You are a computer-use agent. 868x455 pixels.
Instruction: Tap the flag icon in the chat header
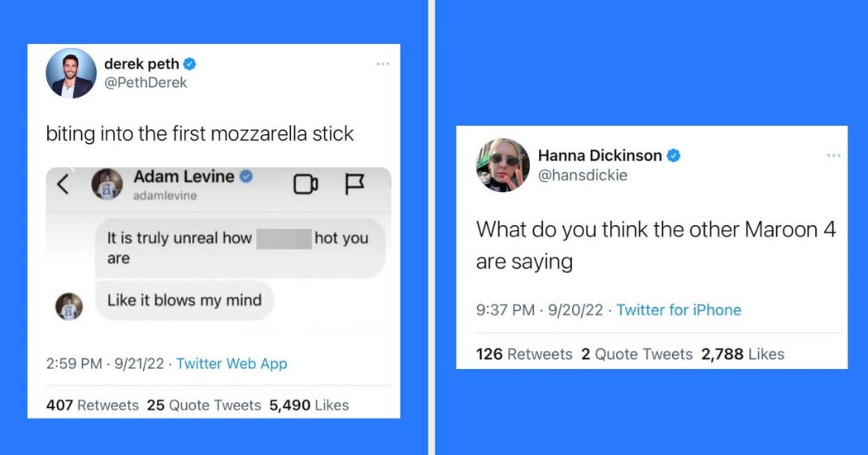point(354,184)
